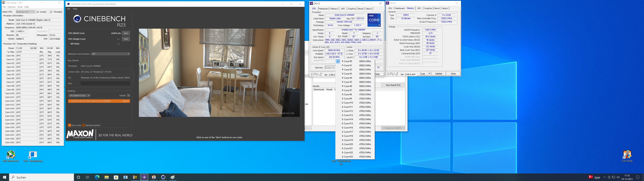Open Graphics tab in right CPU-Z window

click(428, 8)
